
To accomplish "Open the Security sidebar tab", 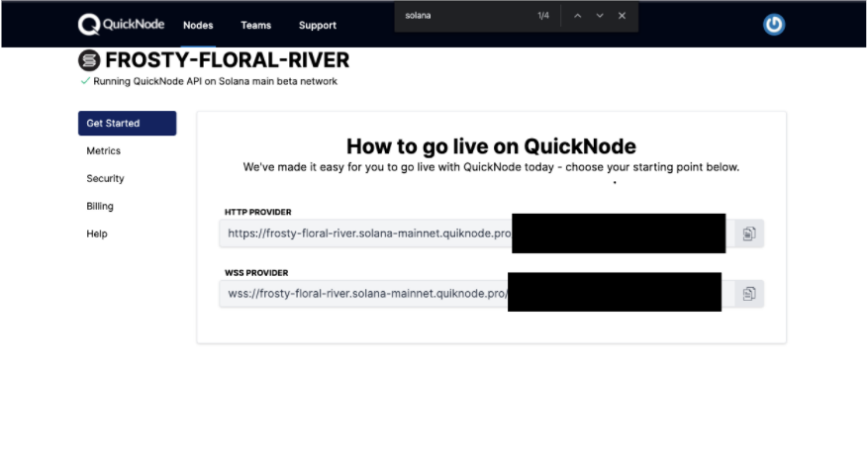I will tap(105, 178).
